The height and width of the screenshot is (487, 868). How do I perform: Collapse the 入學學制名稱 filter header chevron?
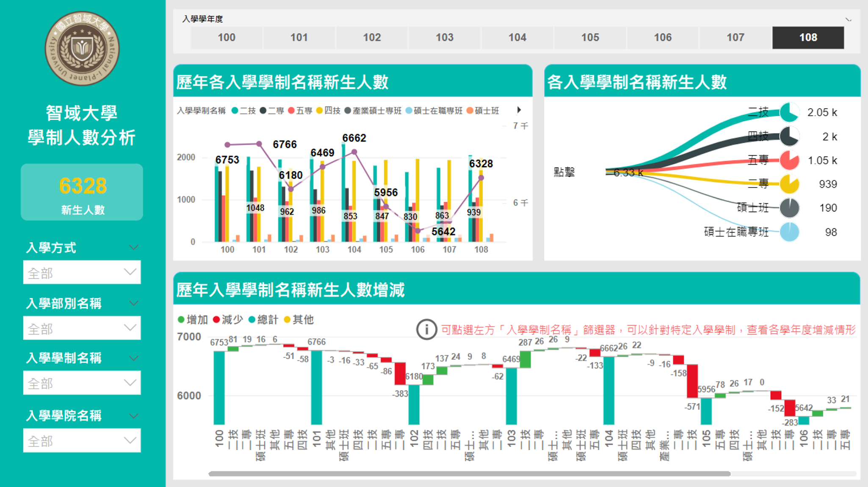(134, 358)
